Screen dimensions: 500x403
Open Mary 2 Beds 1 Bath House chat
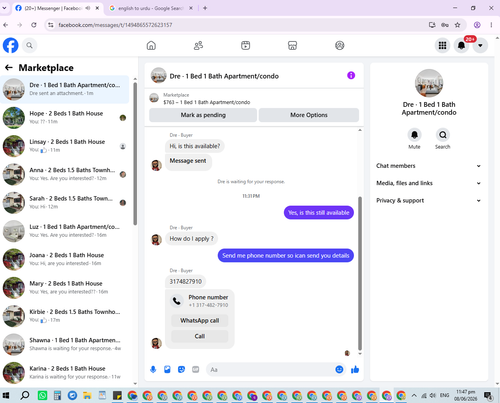(65, 288)
